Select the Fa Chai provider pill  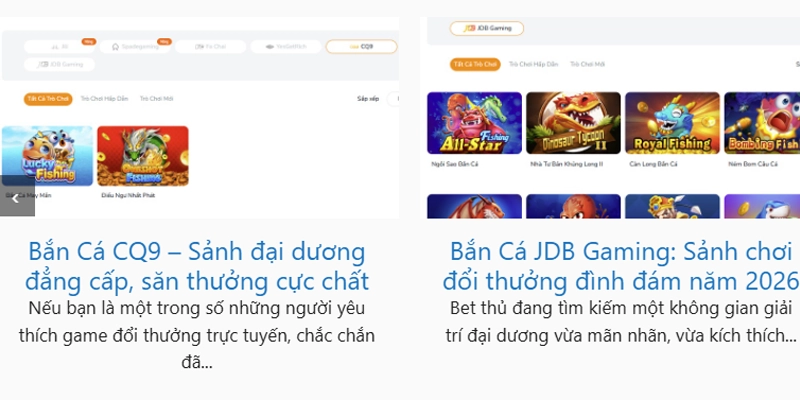tap(210, 46)
